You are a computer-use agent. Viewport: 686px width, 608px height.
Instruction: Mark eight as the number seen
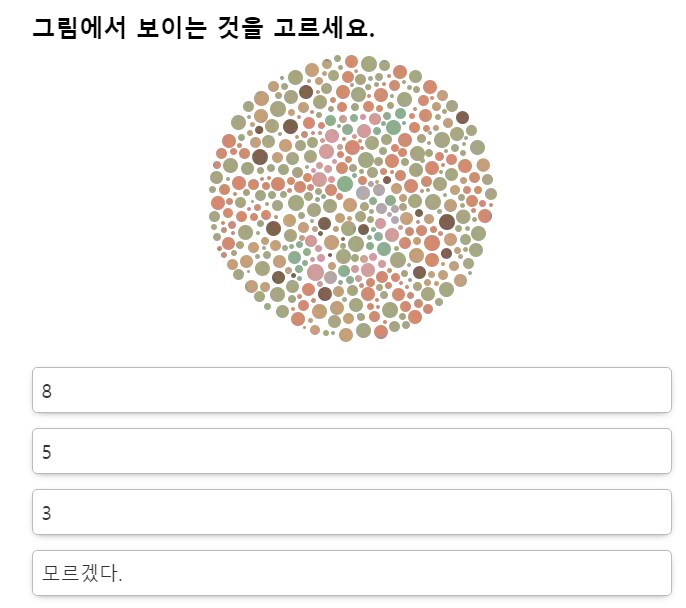351,390
